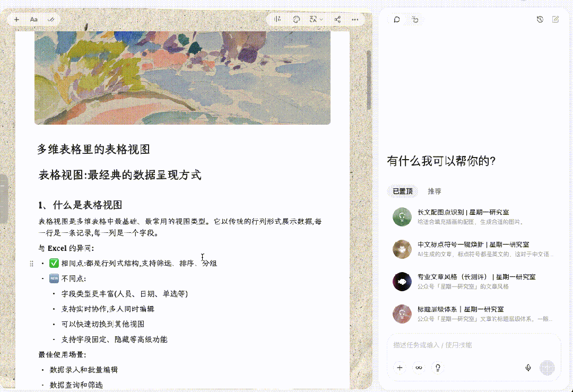Switch to the 推荐 tab
This screenshot has height=392, width=573.
click(x=435, y=191)
